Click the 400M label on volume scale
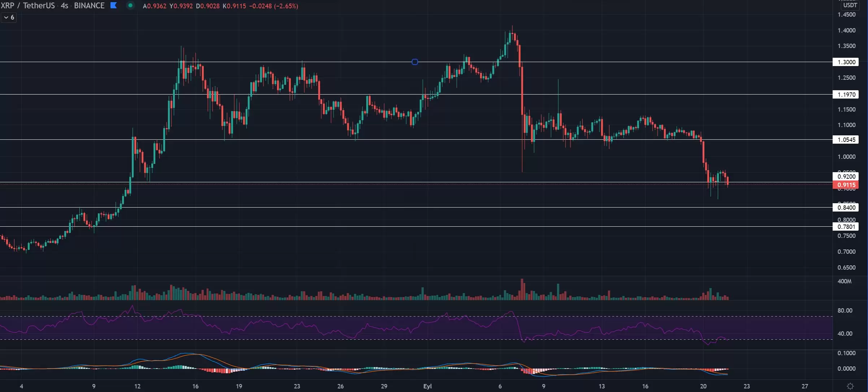This screenshot has height=392, width=868. pos(844,281)
